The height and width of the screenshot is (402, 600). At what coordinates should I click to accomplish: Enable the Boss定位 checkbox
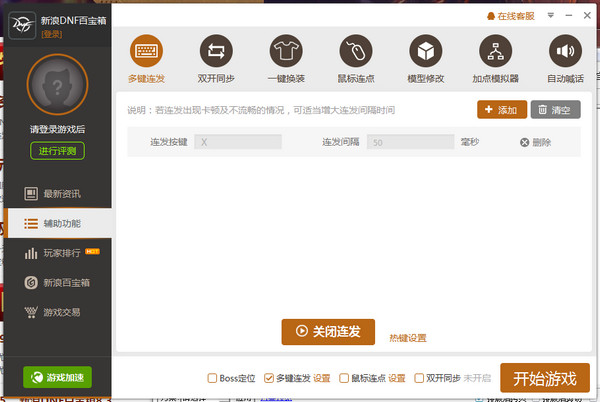coord(212,378)
